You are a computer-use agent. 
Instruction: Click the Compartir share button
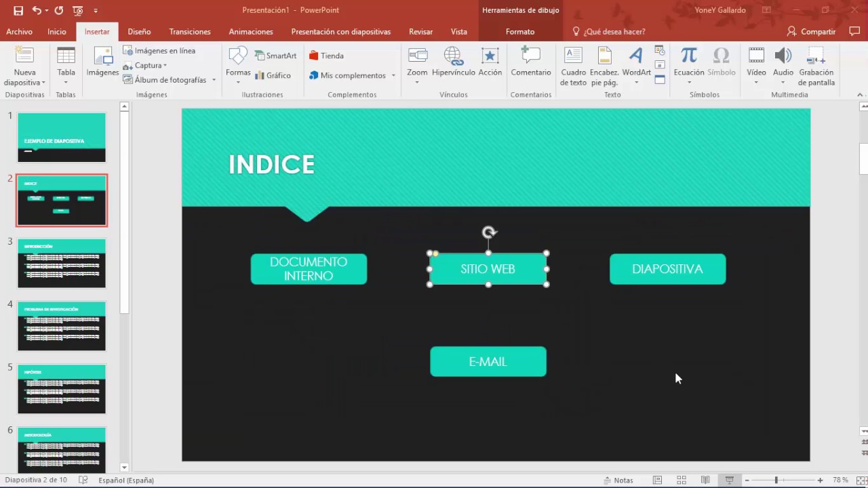pyautogui.click(x=811, y=31)
